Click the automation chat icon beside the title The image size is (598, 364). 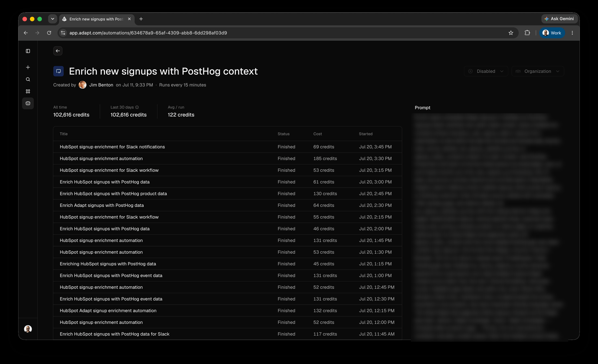pyautogui.click(x=58, y=71)
